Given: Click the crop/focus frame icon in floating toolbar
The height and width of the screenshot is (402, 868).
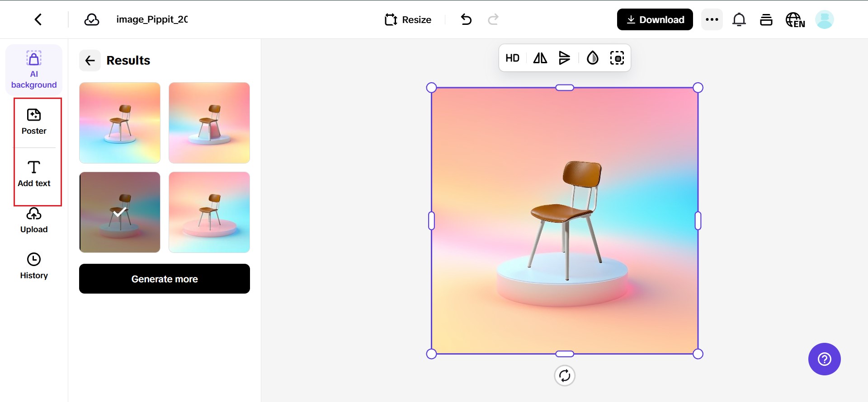Looking at the screenshot, I should [x=617, y=58].
